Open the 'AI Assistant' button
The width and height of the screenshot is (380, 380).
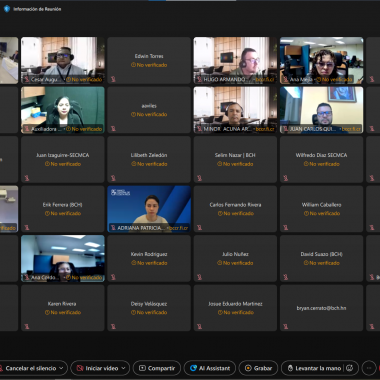210,368
